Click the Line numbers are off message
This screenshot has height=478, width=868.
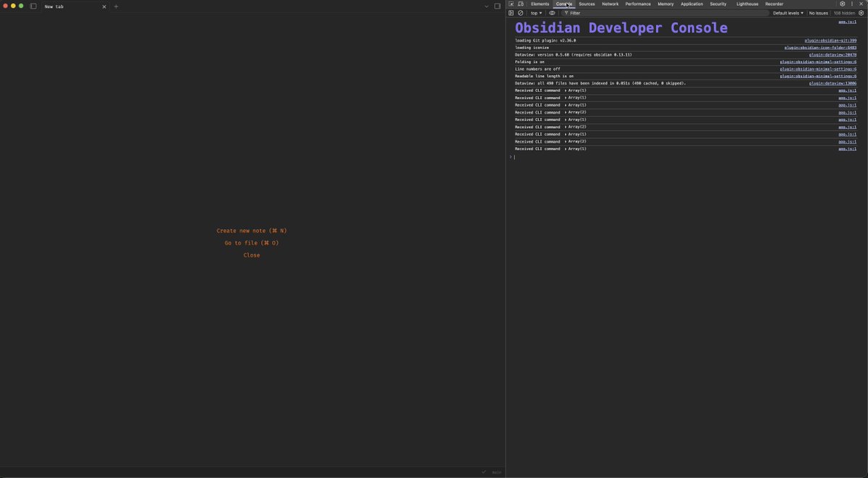[x=537, y=69]
